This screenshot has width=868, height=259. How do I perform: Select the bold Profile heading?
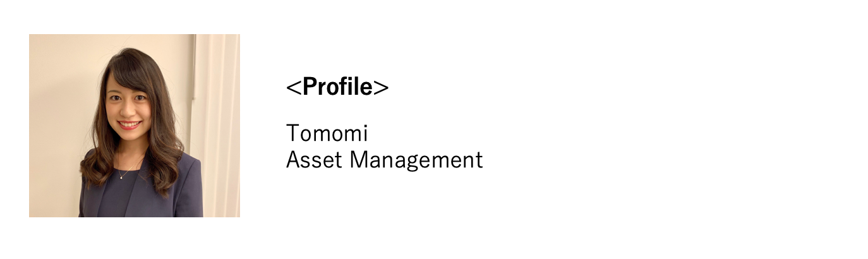point(337,87)
